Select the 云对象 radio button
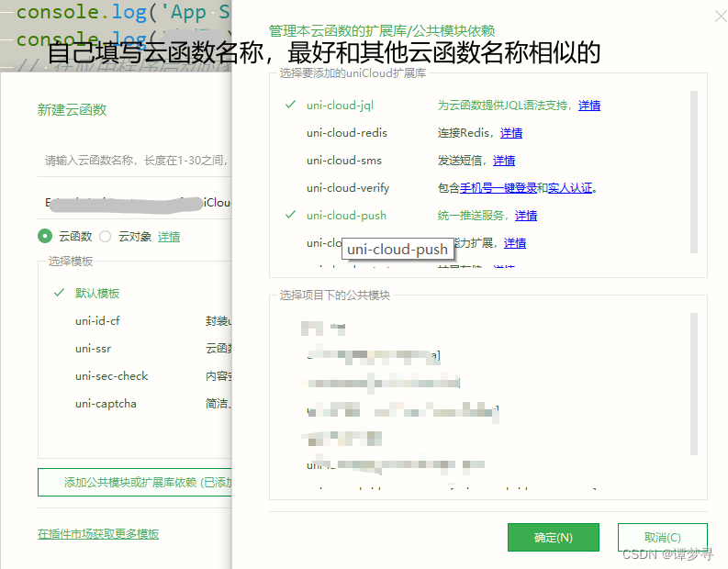This screenshot has height=569, width=728. (106, 236)
